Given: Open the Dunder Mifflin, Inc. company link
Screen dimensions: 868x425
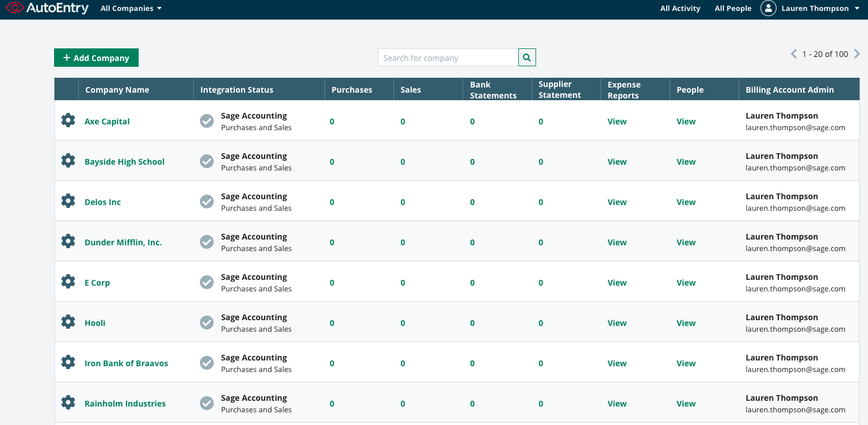Looking at the screenshot, I should (123, 242).
